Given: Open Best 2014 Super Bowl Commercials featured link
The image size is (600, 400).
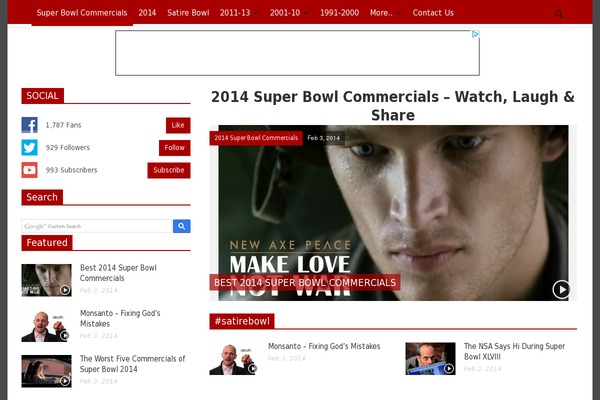Looking at the screenshot, I should 118,273.
